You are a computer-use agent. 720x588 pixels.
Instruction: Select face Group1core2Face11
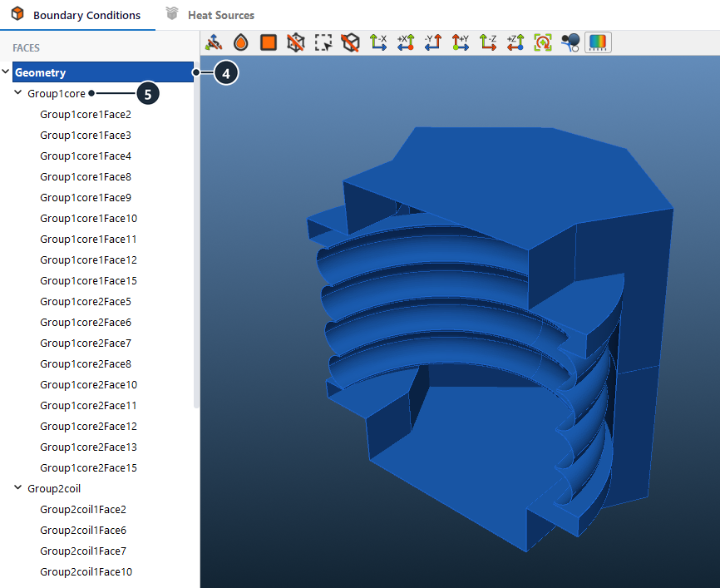click(x=88, y=406)
